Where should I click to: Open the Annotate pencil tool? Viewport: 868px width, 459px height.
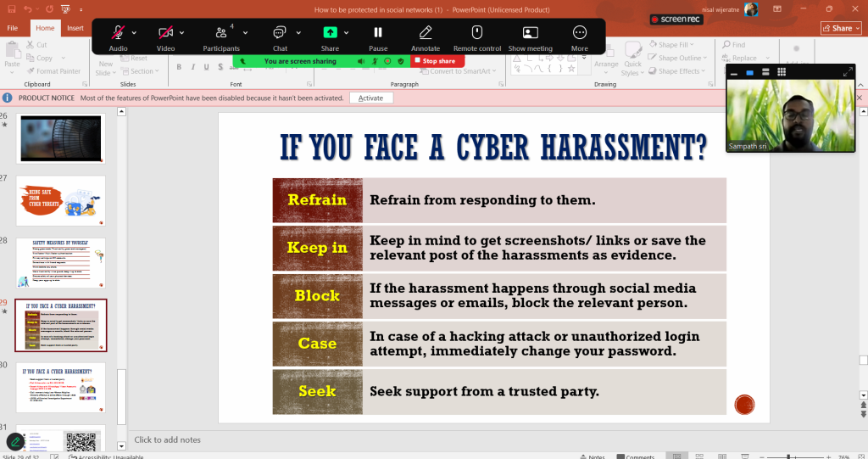426,33
